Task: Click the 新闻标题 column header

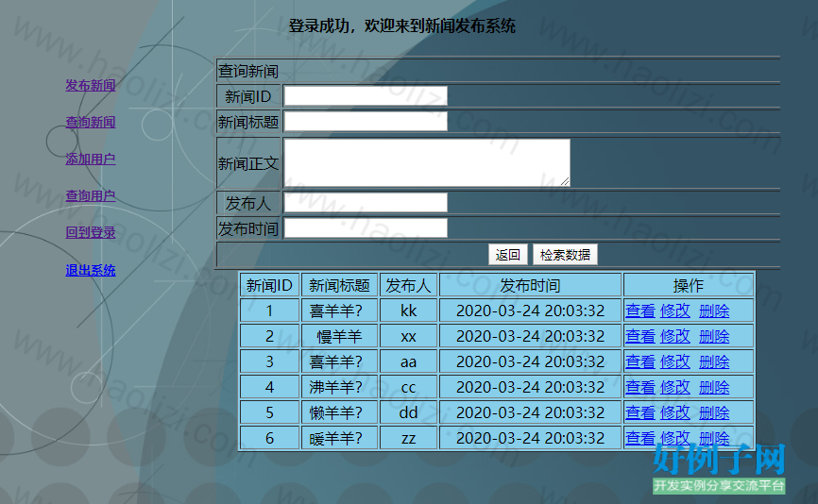Action: click(x=339, y=285)
